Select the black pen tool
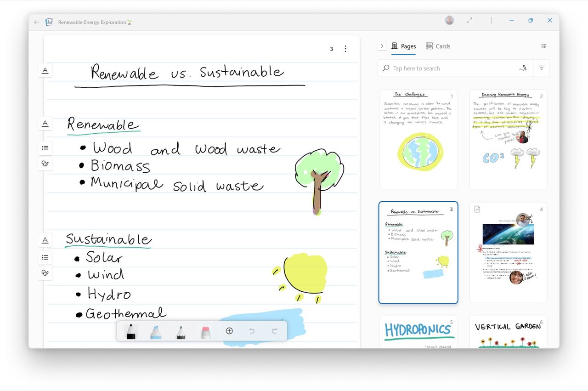The image size is (588, 391). click(x=131, y=330)
